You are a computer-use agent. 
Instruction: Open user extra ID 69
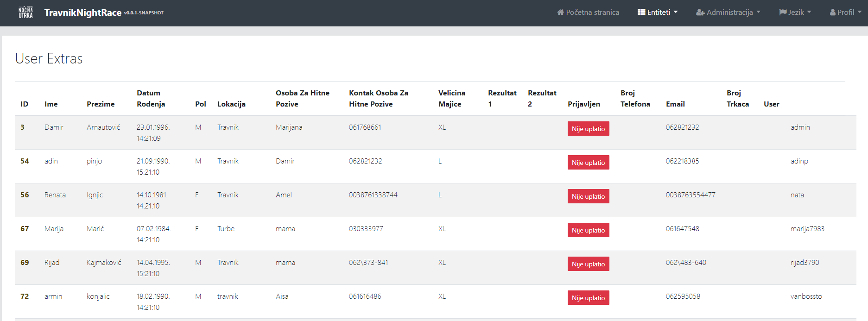[x=25, y=263]
